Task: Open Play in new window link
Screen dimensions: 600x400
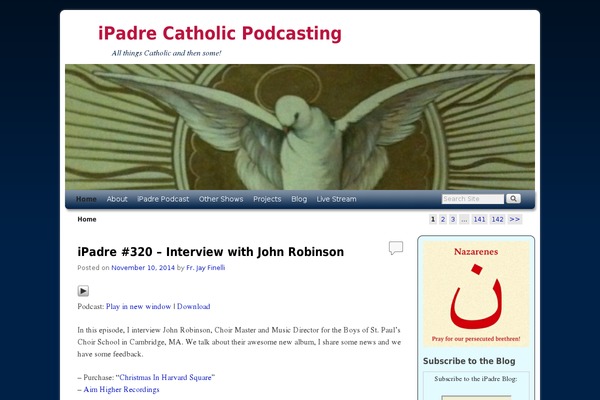Action: pos(139,306)
